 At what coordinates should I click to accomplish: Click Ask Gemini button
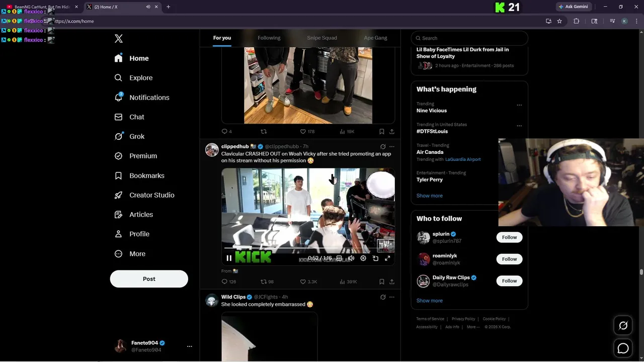573,7
